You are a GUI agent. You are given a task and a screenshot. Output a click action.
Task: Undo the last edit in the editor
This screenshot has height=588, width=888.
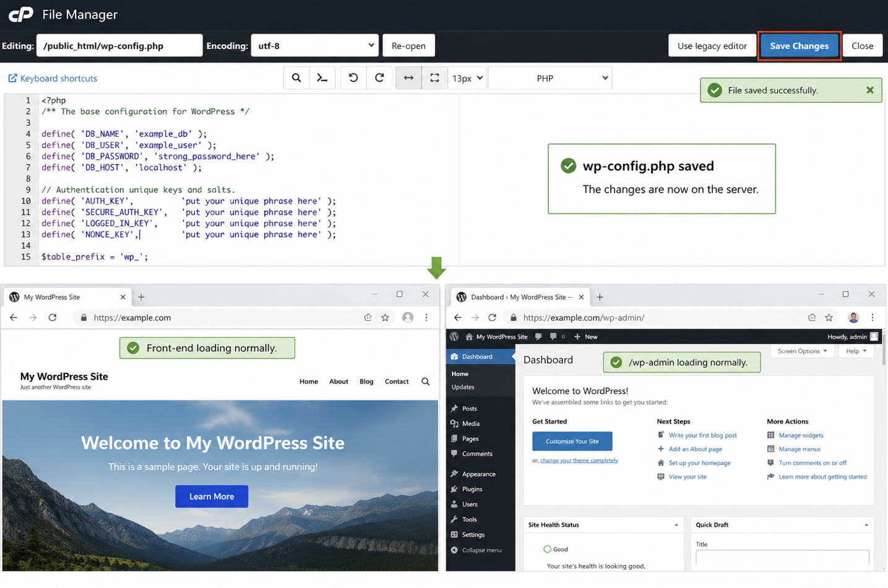coord(353,78)
